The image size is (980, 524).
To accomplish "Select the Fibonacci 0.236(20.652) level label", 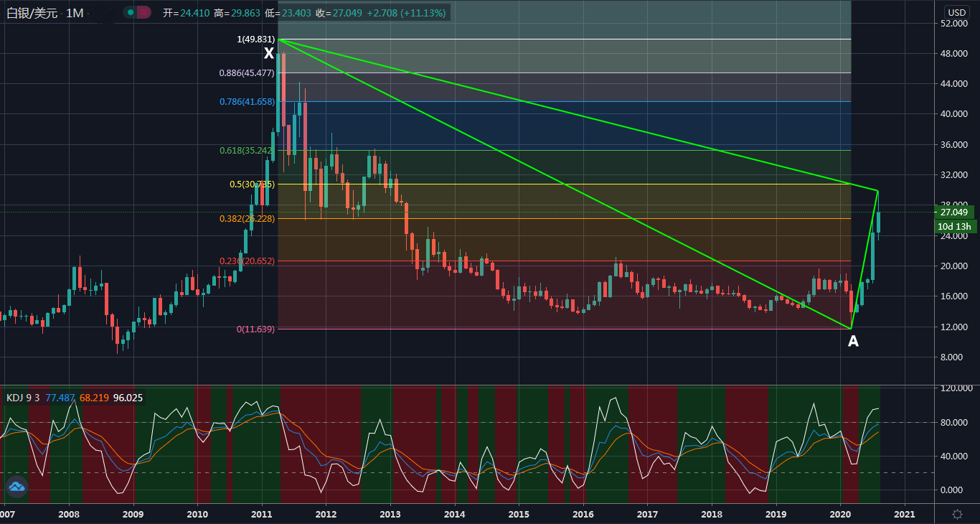I will coord(247,261).
